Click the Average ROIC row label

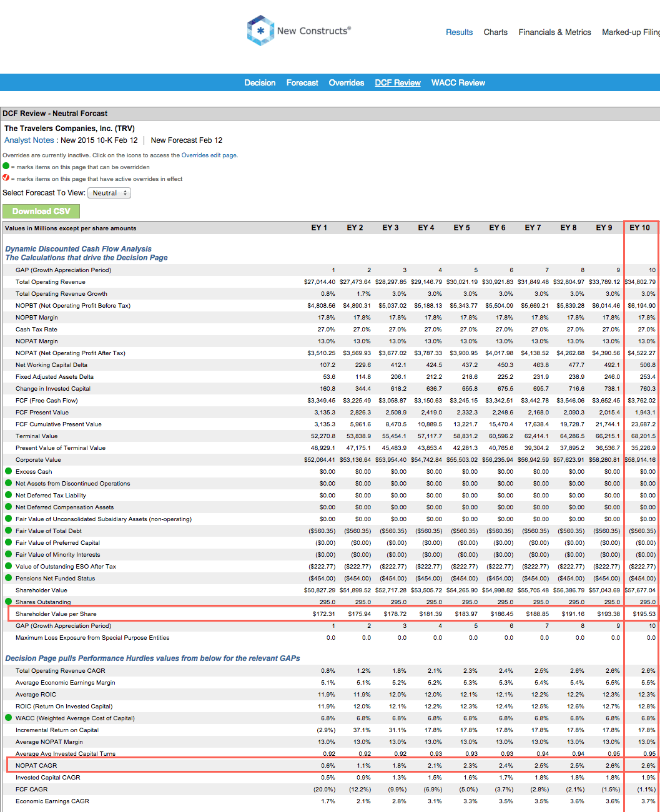coord(36,695)
